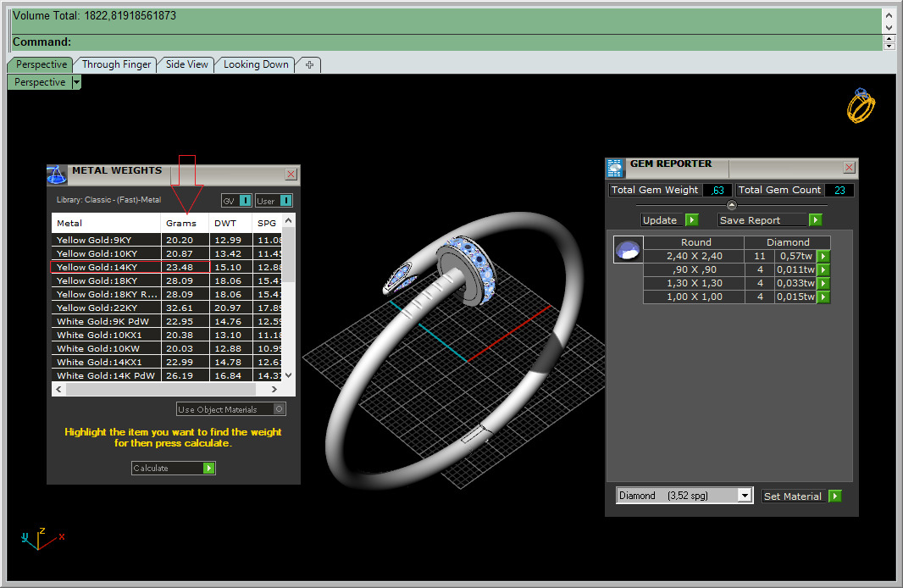Click the Update button in Gem Reporter
Screen dimensions: 903x588
point(663,220)
